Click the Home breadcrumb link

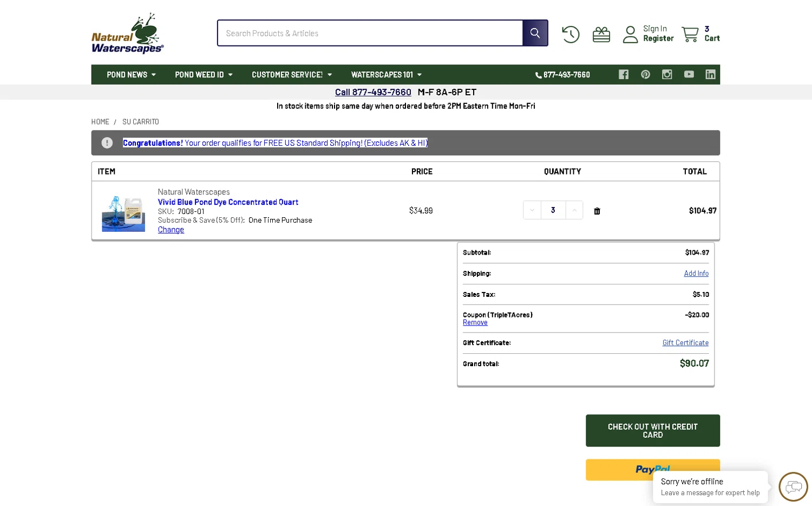pos(100,122)
